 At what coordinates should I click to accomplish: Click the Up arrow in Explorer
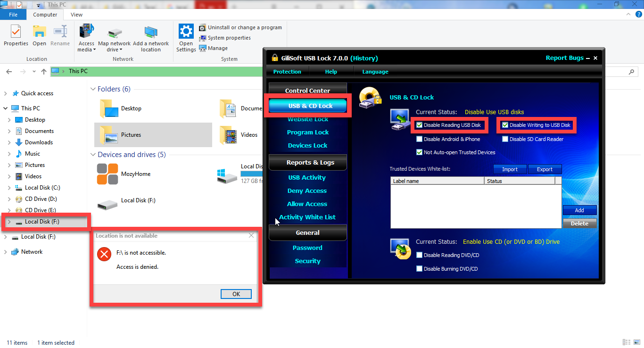pos(44,72)
